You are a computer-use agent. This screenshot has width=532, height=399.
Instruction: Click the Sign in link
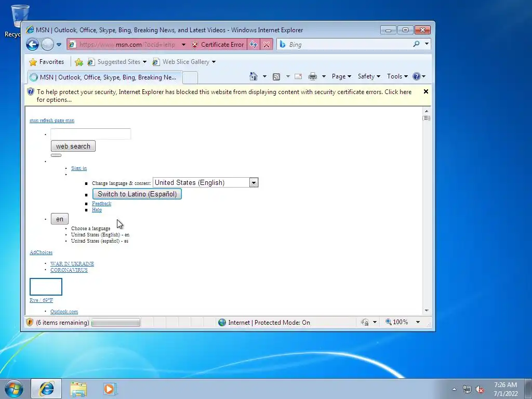(79, 168)
